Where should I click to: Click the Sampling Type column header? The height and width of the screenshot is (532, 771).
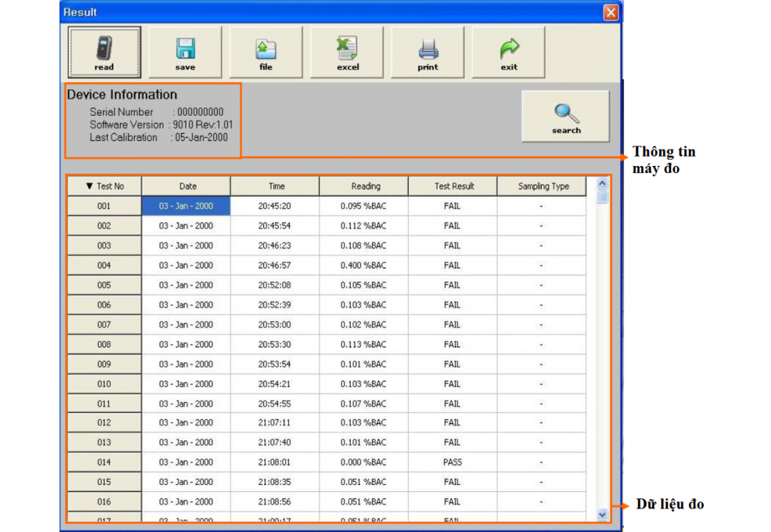click(x=542, y=186)
